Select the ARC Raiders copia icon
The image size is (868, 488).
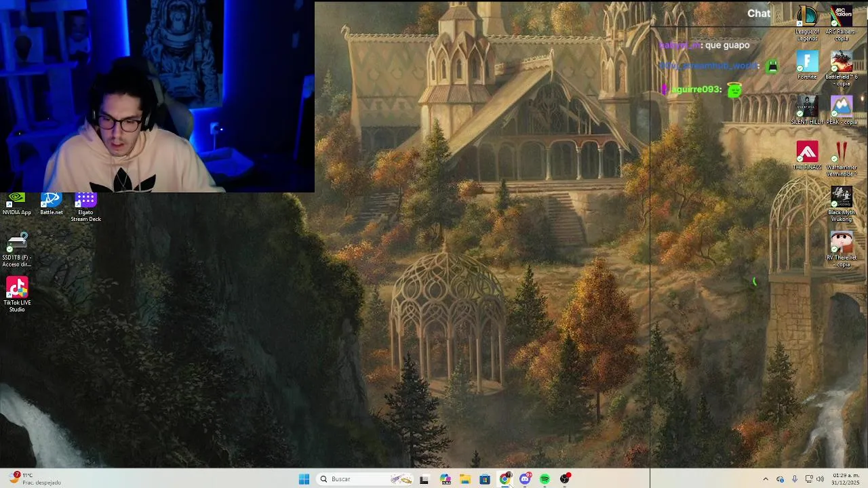point(842,24)
